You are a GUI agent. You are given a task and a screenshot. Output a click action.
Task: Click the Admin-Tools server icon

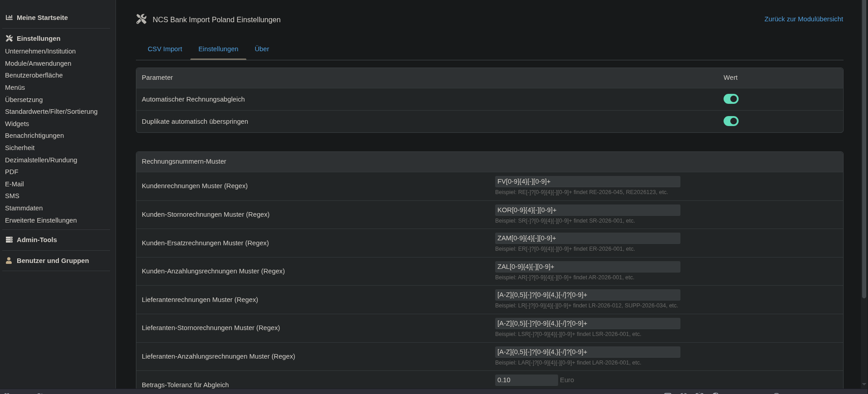click(x=9, y=240)
